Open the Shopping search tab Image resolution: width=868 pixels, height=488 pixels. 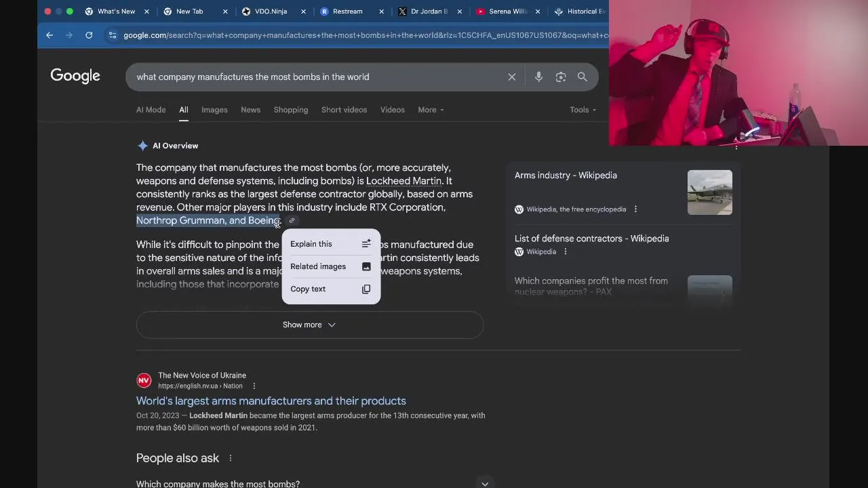pyautogui.click(x=291, y=110)
